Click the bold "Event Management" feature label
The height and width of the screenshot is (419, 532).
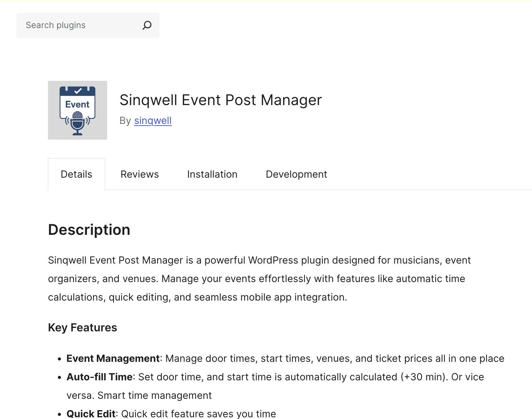pyautogui.click(x=113, y=358)
